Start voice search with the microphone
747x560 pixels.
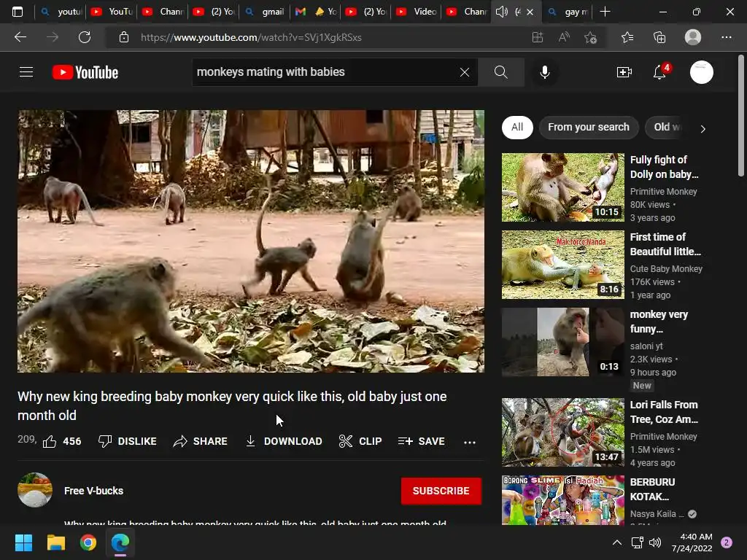(x=544, y=72)
